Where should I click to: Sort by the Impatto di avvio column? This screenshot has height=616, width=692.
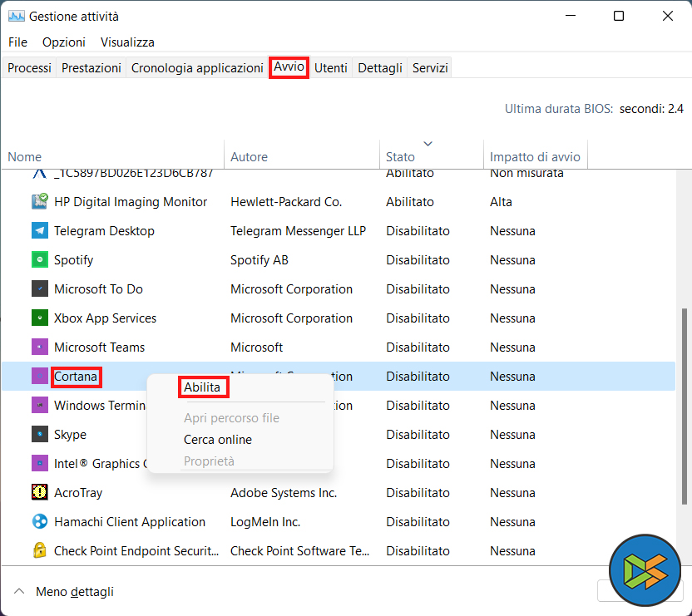pos(535,156)
